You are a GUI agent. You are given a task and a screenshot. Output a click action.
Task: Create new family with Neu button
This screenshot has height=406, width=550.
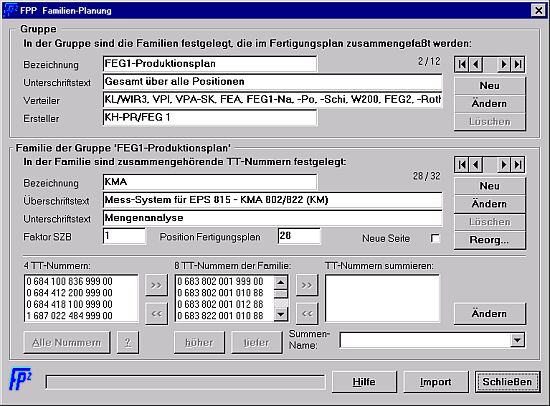tap(490, 186)
